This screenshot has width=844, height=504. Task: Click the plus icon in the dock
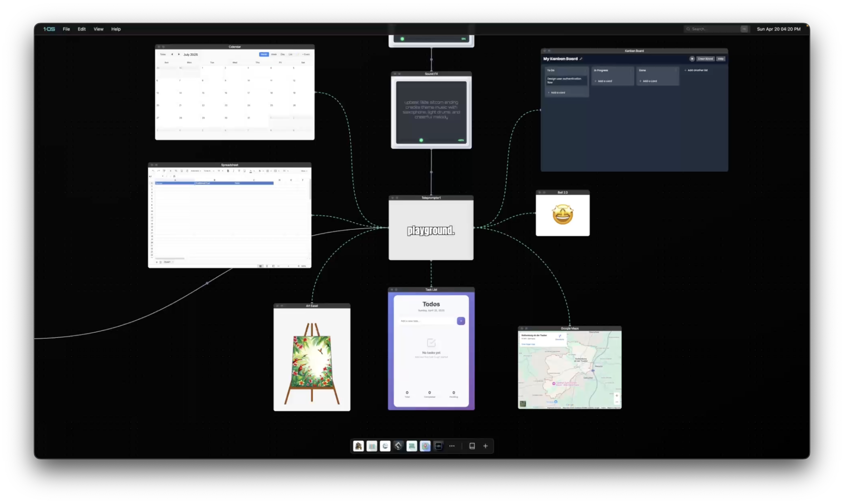pos(485,446)
